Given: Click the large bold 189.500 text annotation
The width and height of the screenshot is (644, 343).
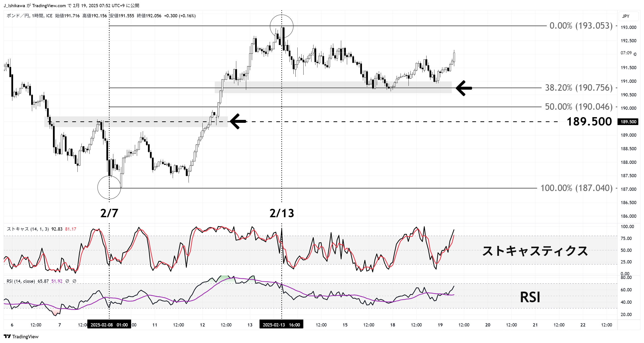Looking at the screenshot, I should [x=589, y=122].
